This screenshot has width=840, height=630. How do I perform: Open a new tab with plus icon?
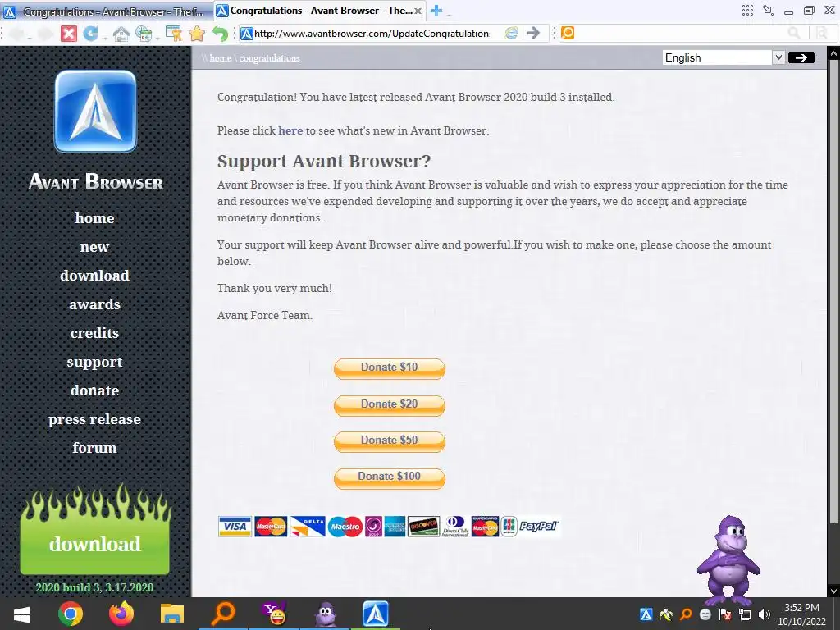tap(436, 11)
